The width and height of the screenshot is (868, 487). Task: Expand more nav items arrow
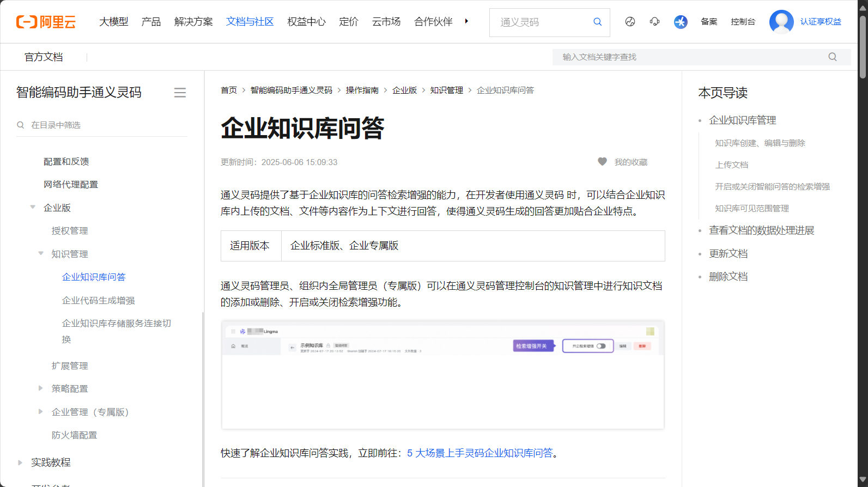click(466, 21)
